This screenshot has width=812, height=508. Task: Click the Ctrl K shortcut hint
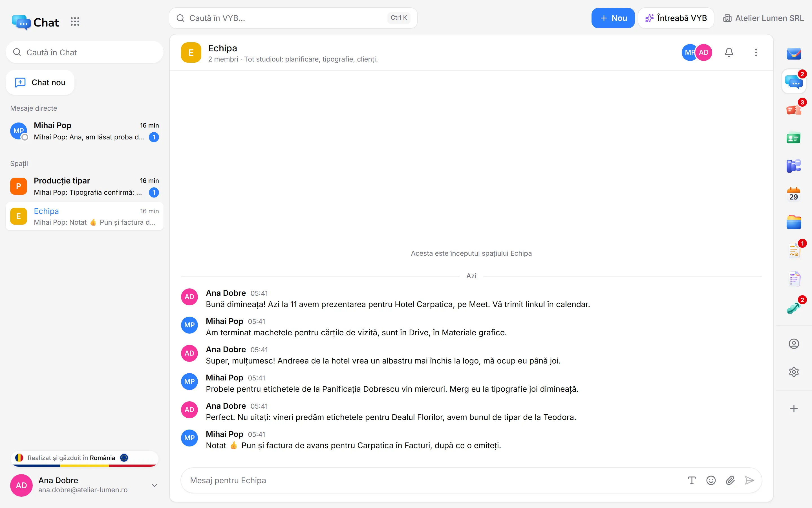pyautogui.click(x=399, y=18)
